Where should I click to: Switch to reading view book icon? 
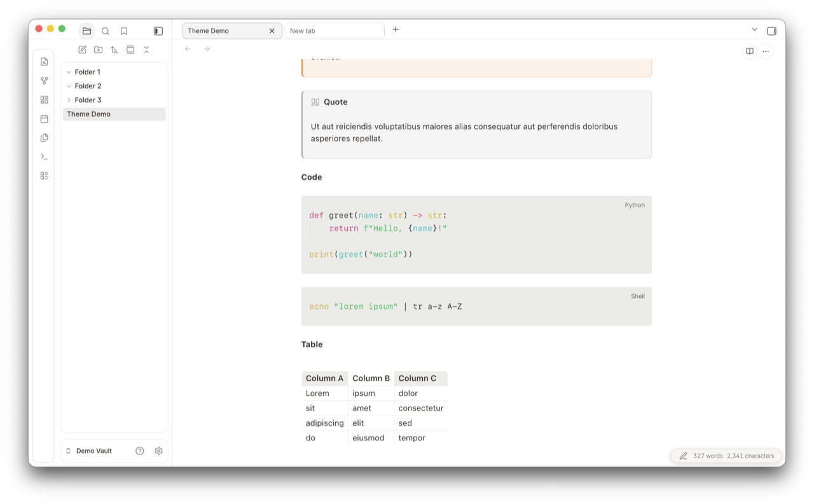pyautogui.click(x=750, y=51)
